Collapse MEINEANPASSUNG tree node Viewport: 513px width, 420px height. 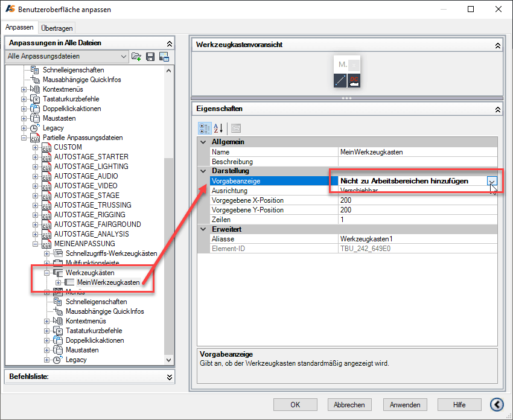36,244
